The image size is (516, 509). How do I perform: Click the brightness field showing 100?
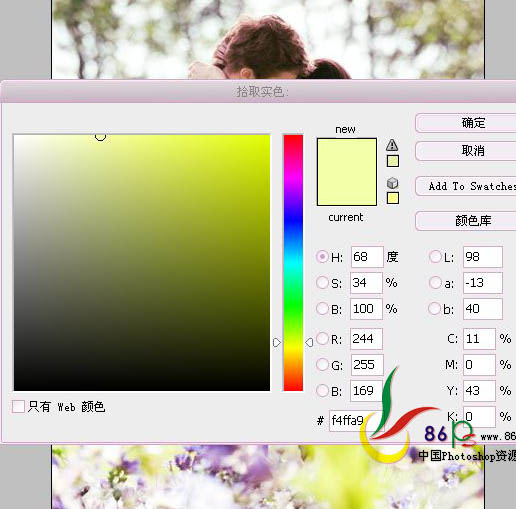(366, 309)
